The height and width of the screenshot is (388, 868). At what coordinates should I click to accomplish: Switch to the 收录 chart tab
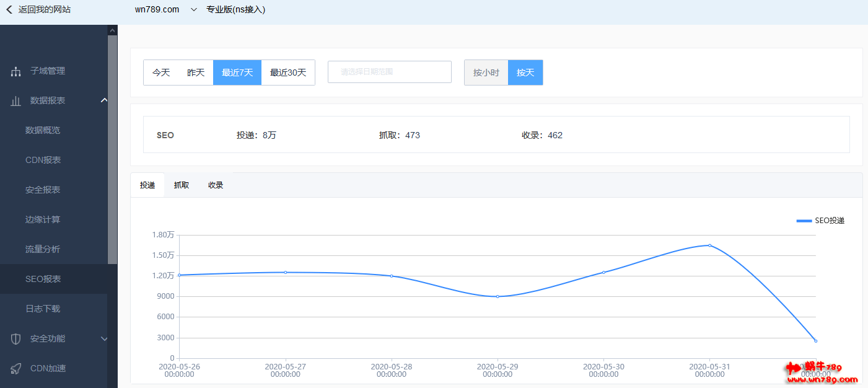(216, 185)
